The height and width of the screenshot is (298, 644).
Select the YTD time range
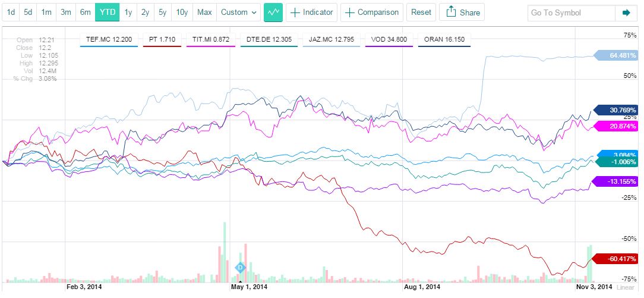coord(108,12)
